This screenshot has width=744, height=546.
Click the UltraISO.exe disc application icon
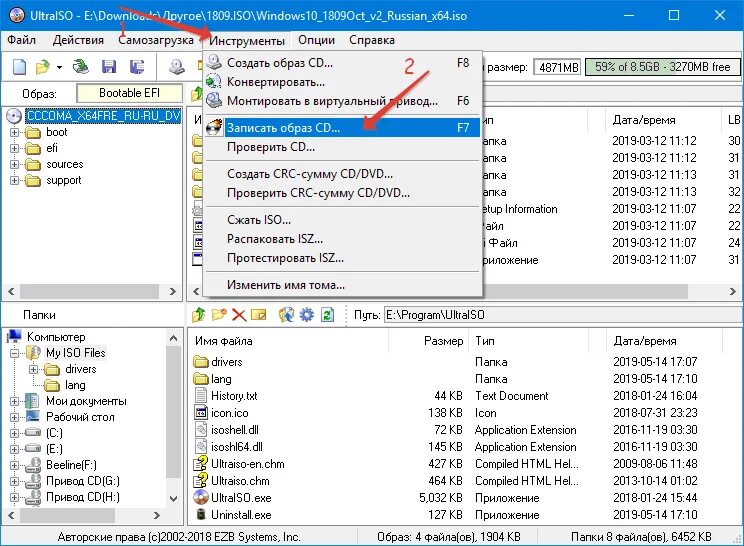coord(201,497)
